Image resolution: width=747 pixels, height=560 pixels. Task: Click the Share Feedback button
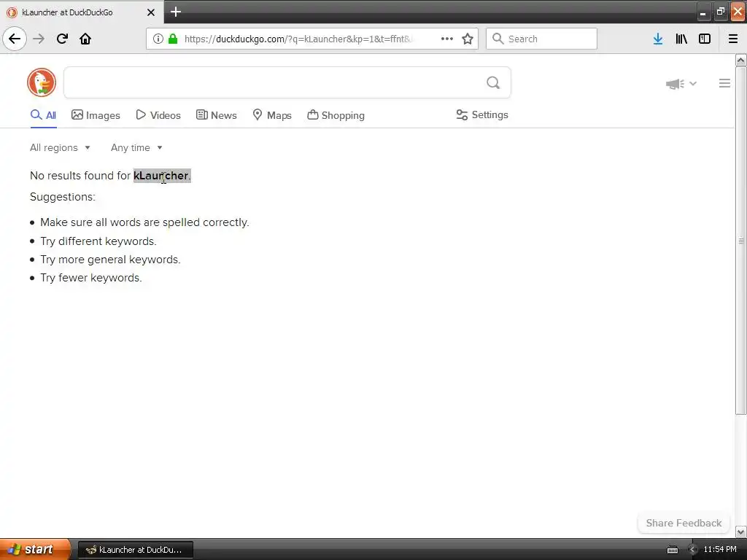(x=684, y=523)
